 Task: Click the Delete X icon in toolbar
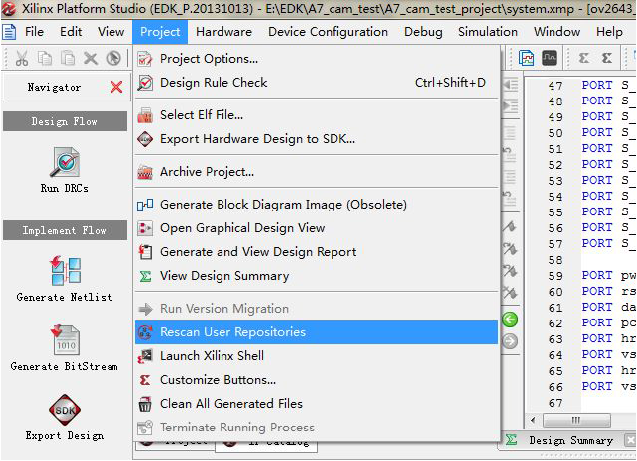coord(91,58)
